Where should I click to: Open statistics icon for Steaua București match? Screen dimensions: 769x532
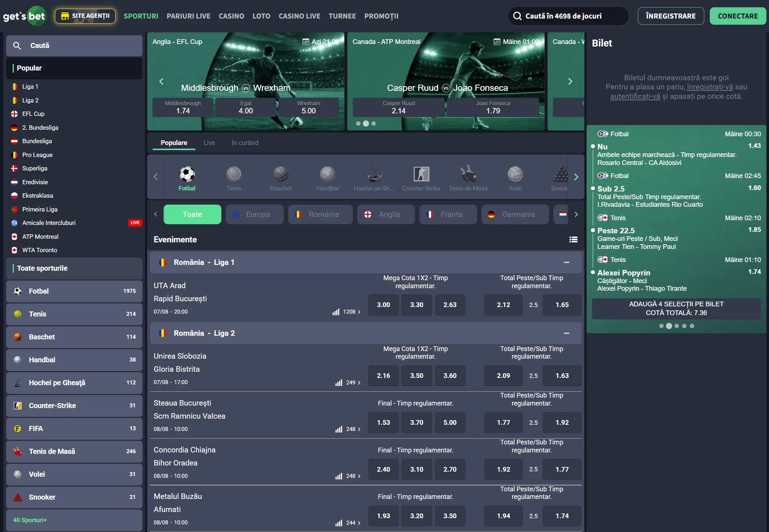tap(339, 429)
